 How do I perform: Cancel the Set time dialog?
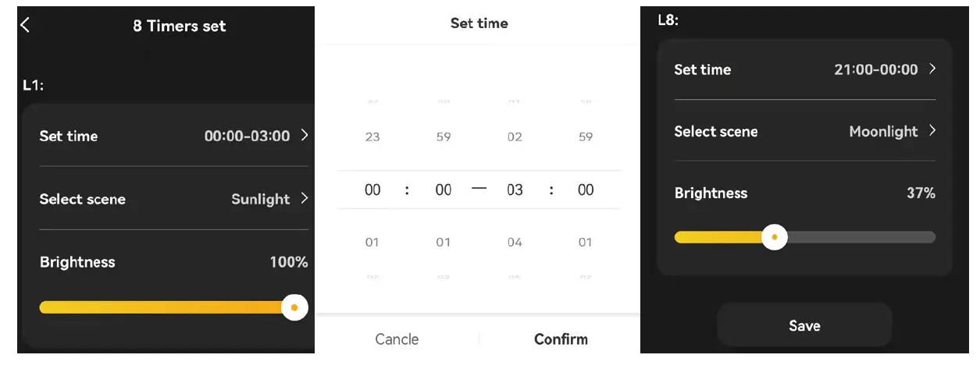point(397,339)
